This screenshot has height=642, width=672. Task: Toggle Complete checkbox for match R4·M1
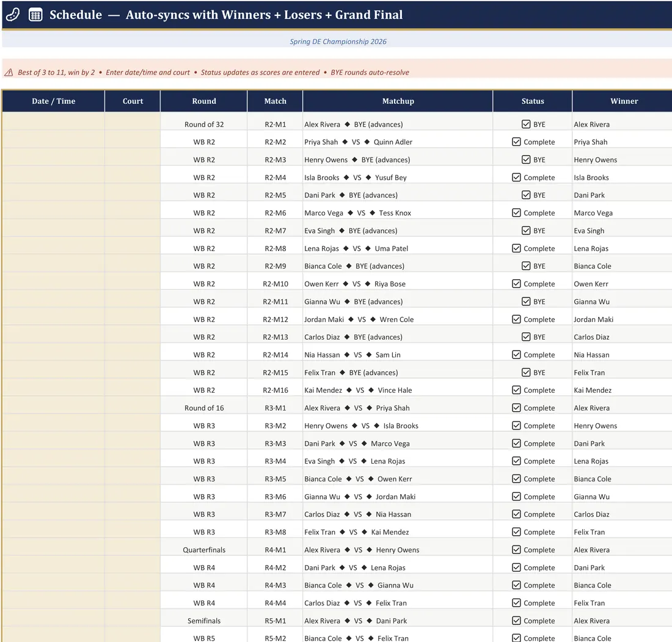pos(516,550)
